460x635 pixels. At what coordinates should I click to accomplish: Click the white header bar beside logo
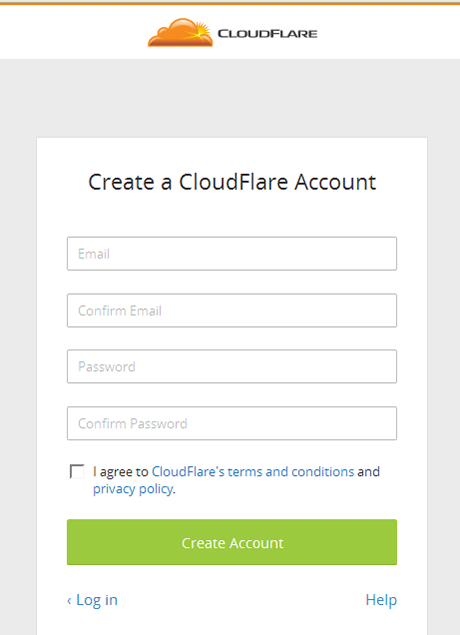[385, 32]
